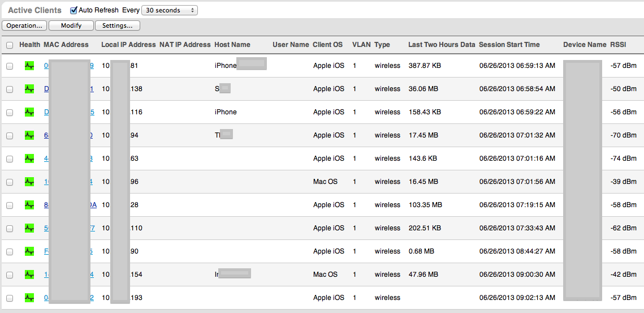Open the Settings... button

[117, 25]
